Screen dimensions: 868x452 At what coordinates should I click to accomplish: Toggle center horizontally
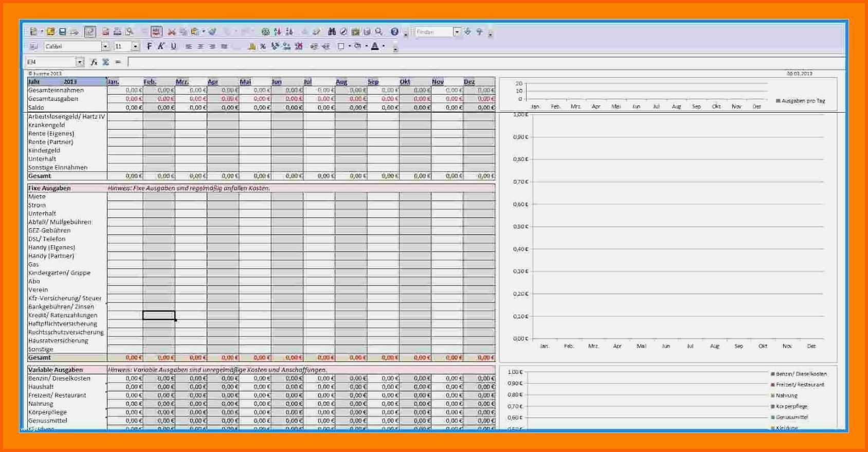tap(201, 47)
